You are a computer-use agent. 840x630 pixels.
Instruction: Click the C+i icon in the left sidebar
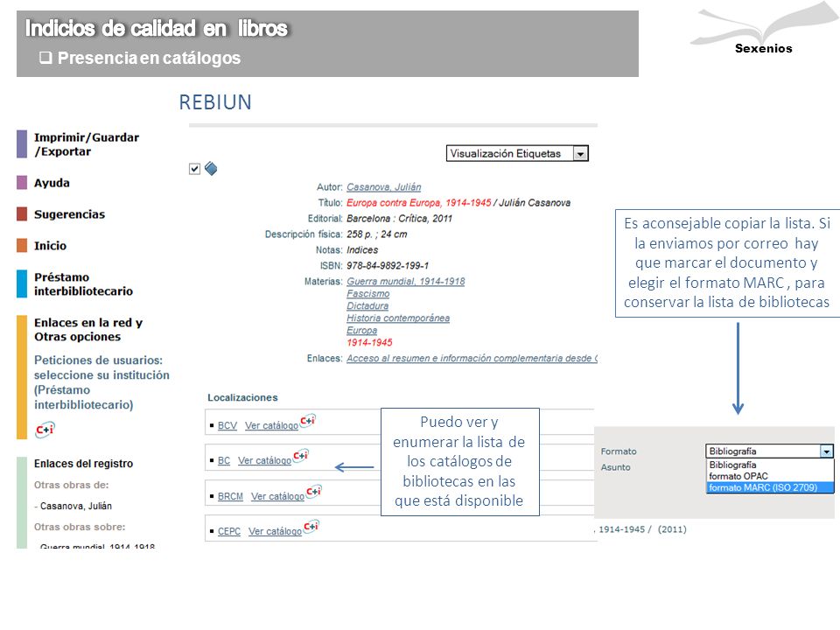[x=45, y=430]
